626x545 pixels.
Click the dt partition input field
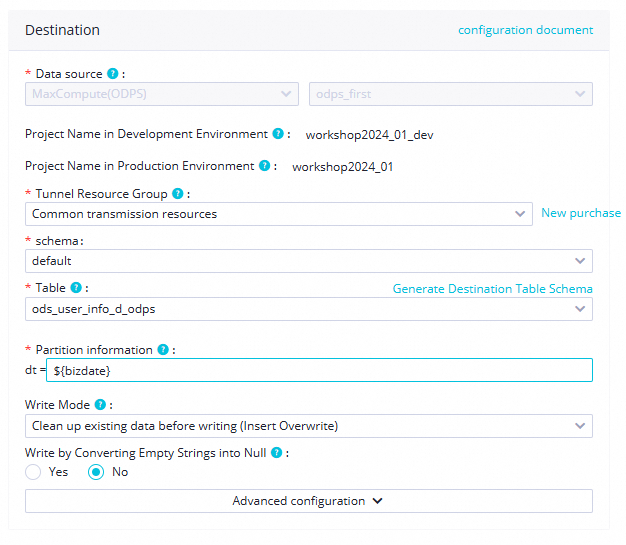coord(320,370)
